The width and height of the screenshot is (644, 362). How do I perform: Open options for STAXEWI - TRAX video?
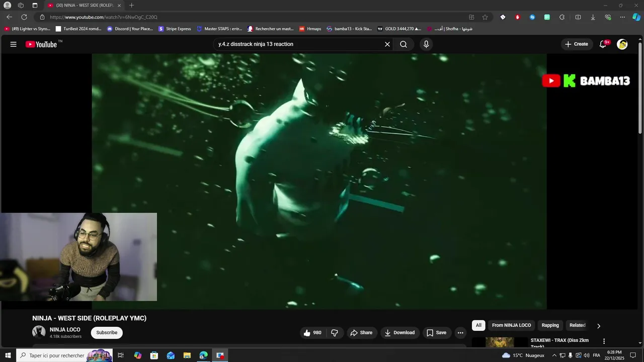604,341
